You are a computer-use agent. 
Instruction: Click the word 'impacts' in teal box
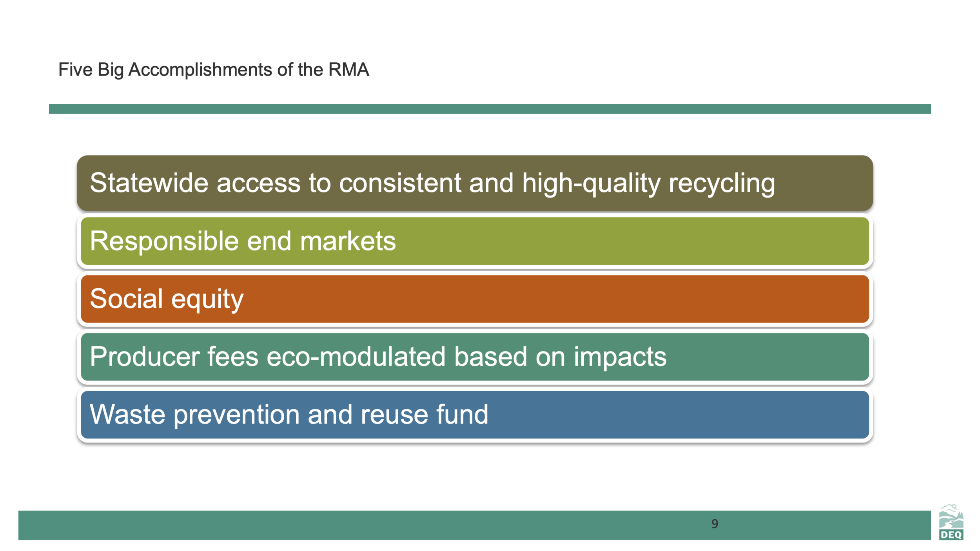620,357
